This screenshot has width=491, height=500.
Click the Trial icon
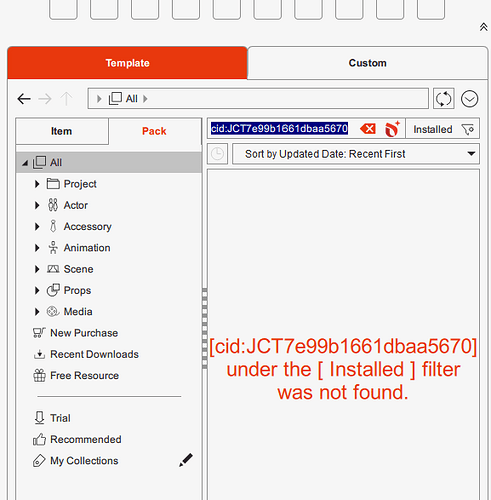[x=39, y=418]
